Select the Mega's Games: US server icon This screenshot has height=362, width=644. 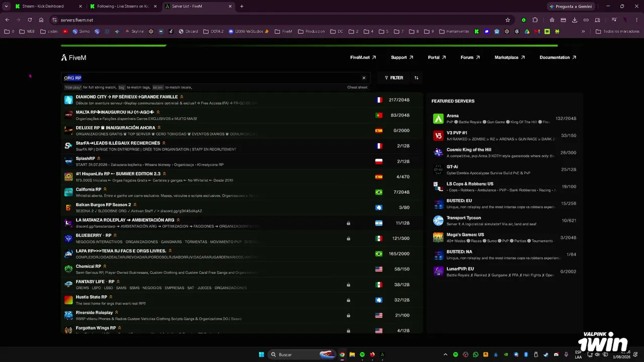coord(438,237)
